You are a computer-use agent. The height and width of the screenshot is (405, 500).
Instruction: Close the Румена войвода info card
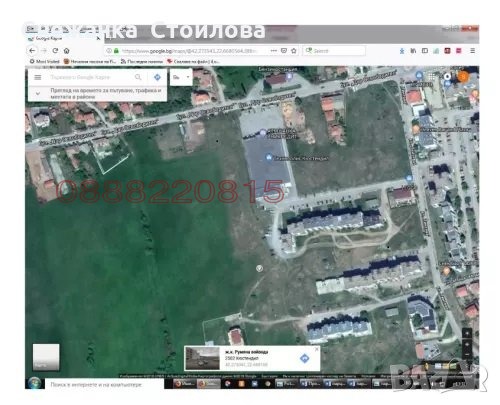click(x=316, y=349)
